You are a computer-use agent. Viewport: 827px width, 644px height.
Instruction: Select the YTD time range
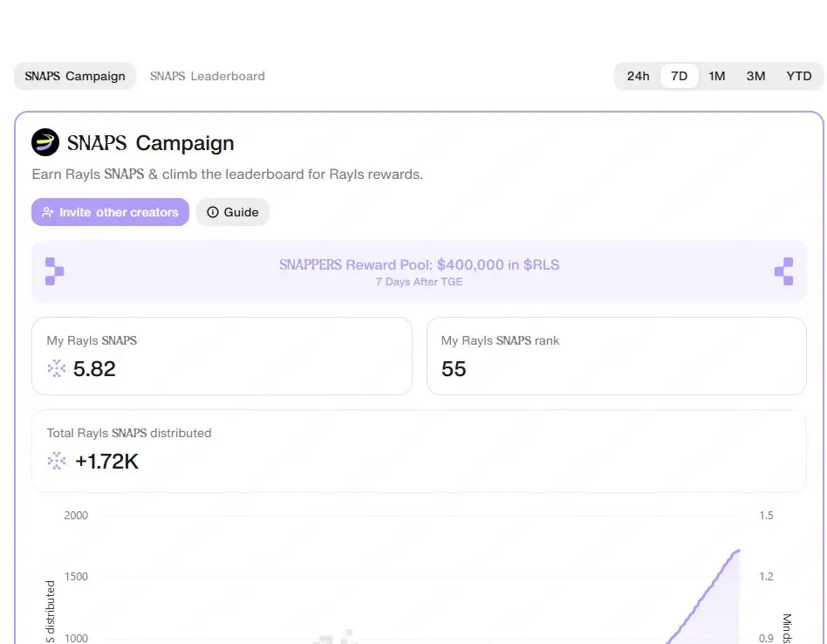(x=799, y=76)
